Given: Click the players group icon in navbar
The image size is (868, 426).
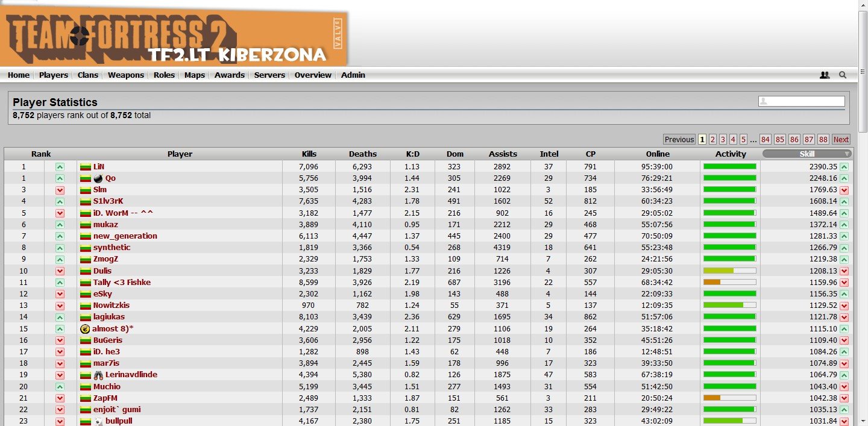Looking at the screenshot, I should (x=825, y=75).
